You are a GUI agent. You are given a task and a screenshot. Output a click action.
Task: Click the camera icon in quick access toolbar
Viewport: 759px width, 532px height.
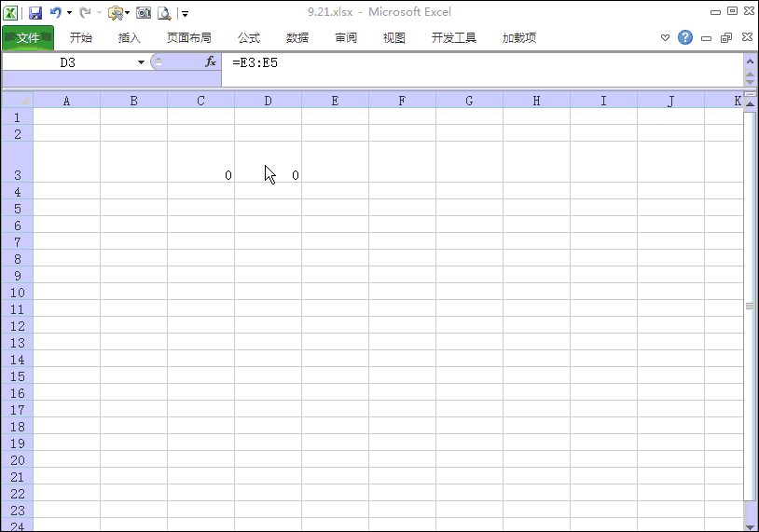pos(144,13)
